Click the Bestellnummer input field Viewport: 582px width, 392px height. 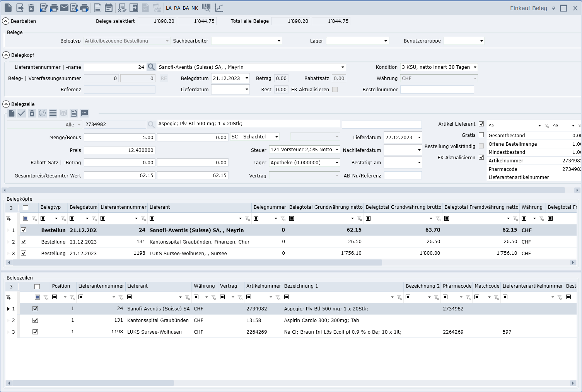click(437, 90)
